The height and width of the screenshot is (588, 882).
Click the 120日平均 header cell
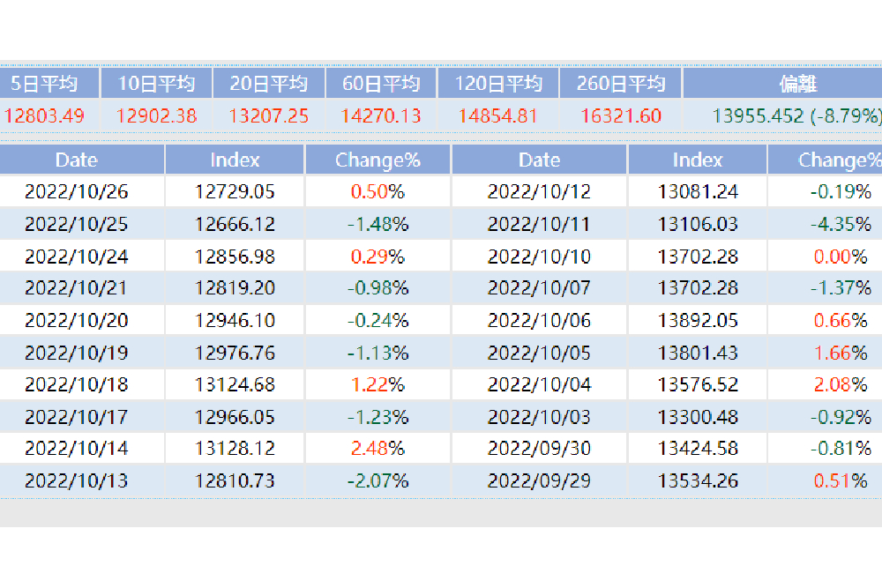498,83
